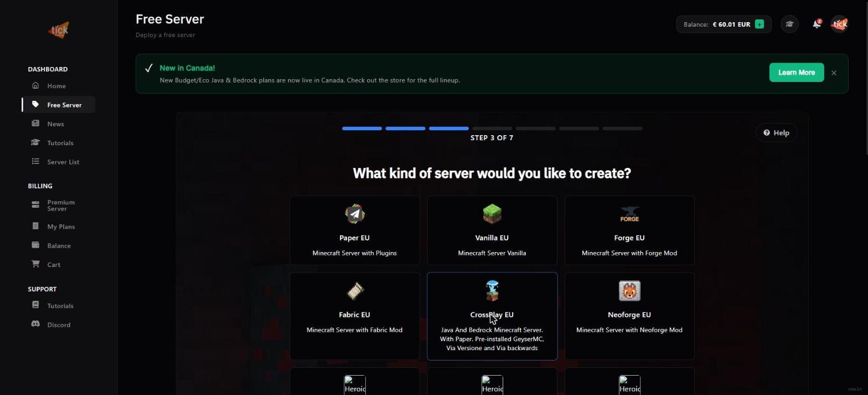Click the Forge EU anvil icon

coord(629,214)
